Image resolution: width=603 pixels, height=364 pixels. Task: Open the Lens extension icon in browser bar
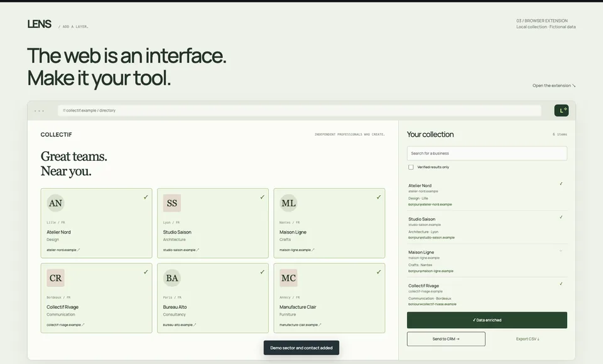pyautogui.click(x=561, y=110)
